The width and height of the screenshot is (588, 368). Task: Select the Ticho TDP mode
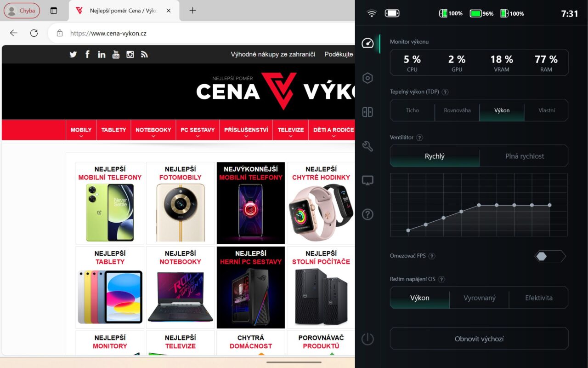pos(413,110)
